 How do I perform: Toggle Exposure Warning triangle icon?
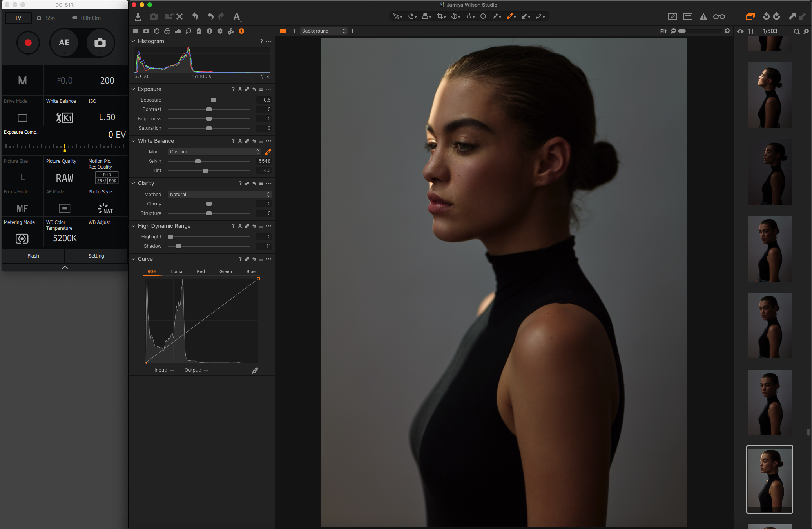pyautogui.click(x=703, y=16)
